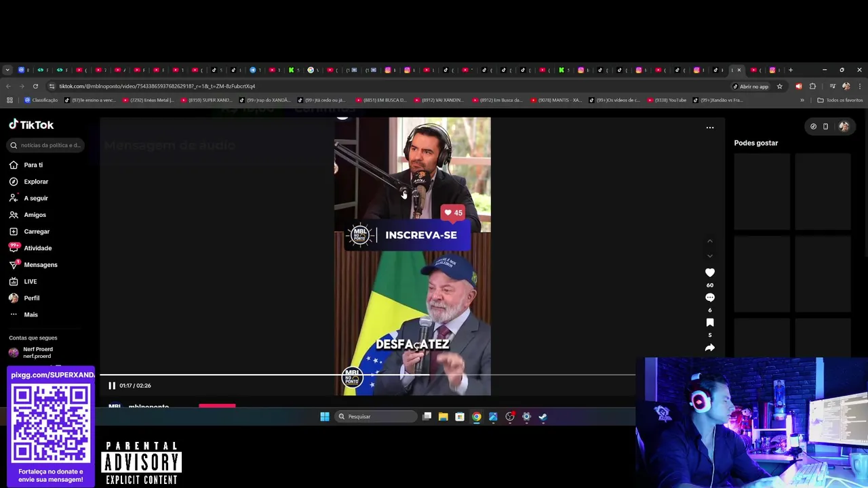Open a new browser tab

coord(790,70)
